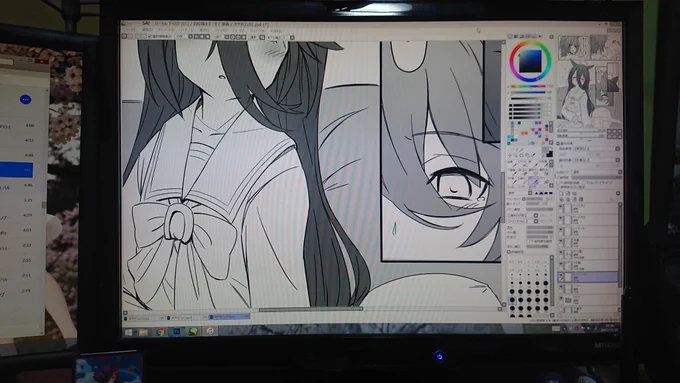The width and height of the screenshot is (680, 383).
Task: Switch to the first document tab
Action: 144,318
